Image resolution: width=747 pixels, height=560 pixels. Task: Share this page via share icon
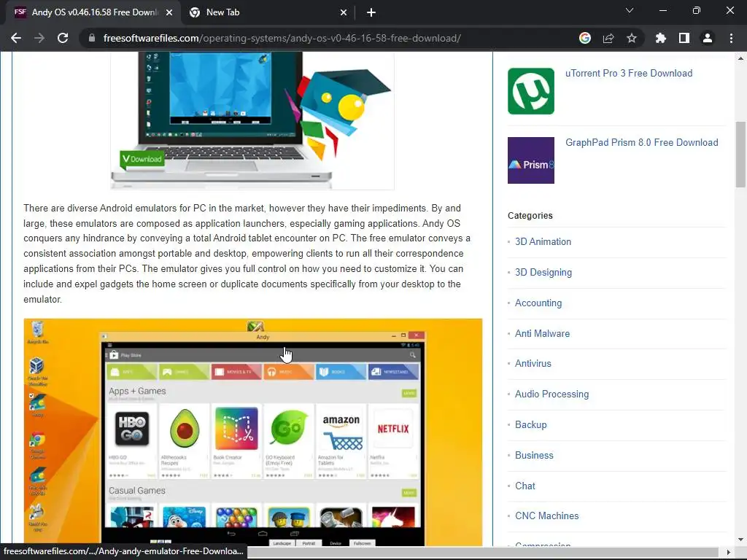pyautogui.click(x=608, y=38)
